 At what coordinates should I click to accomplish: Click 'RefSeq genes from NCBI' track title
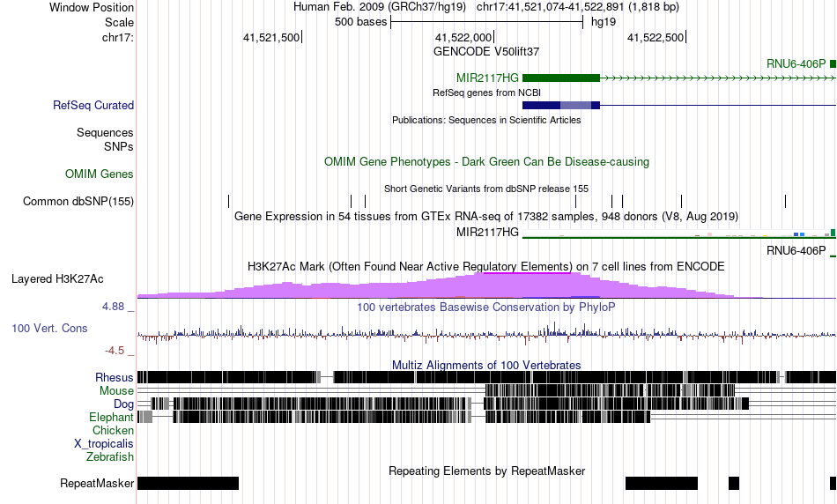[486, 93]
